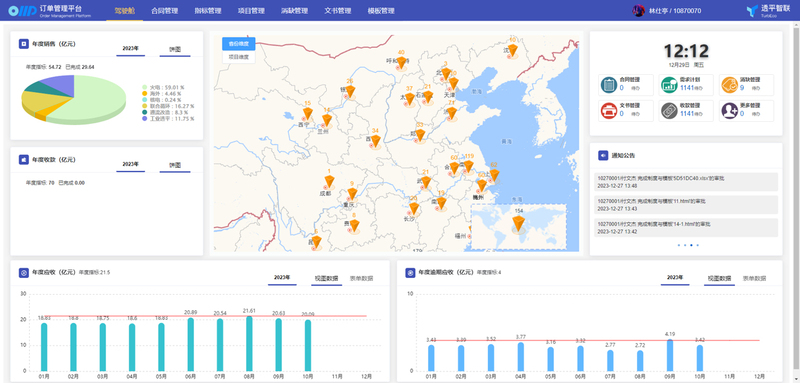
Task: Open the blue clipboard 合同管理 shortcut icon
Action: pyautogui.click(x=609, y=85)
